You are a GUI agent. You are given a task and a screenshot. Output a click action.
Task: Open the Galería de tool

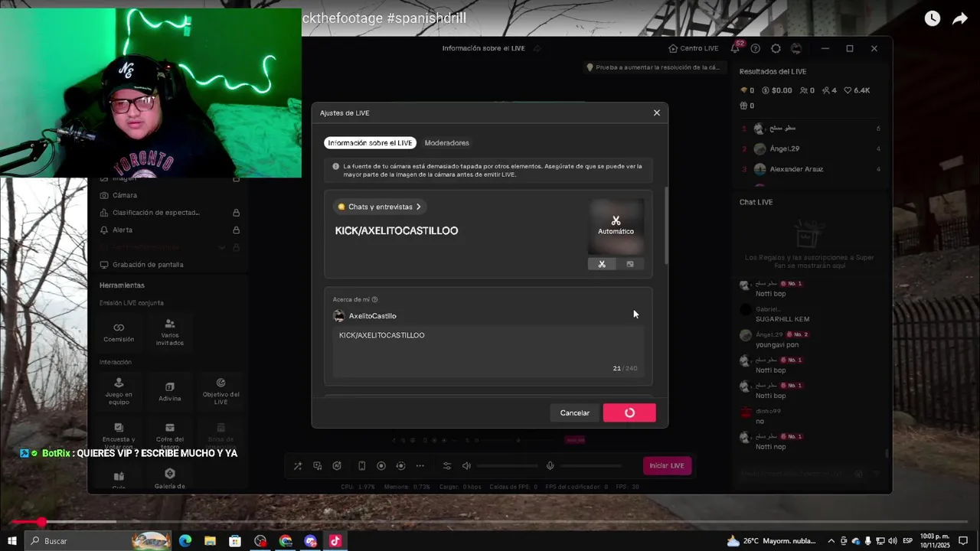click(170, 478)
